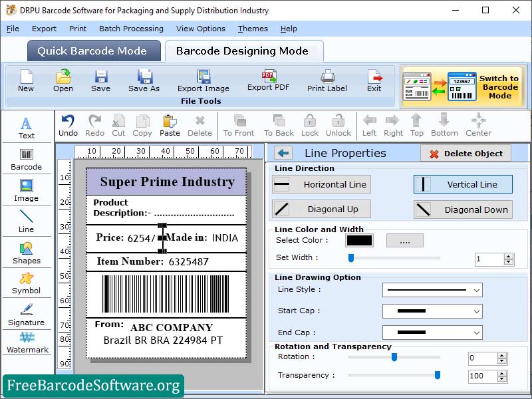532x399 pixels.
Task: Open the Line Style dropdown
Action: coord(432,290)
